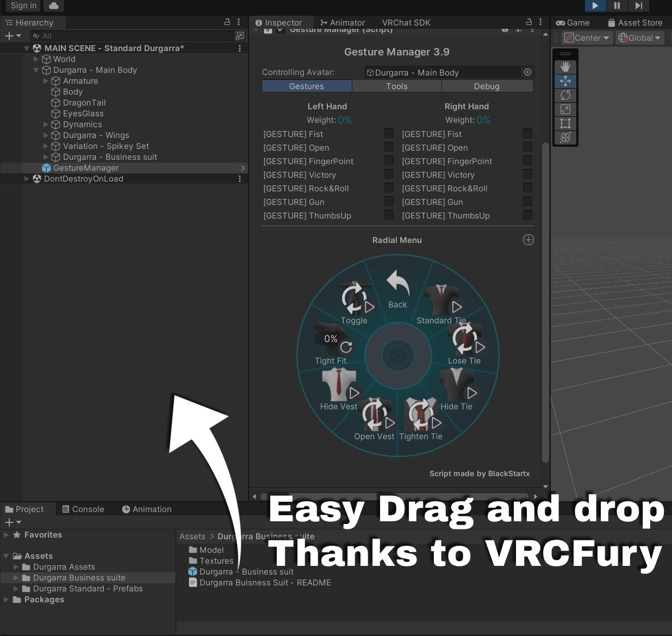Switch to the Animator tab
This screenshot has height=636, width=672.
(343, 22)
